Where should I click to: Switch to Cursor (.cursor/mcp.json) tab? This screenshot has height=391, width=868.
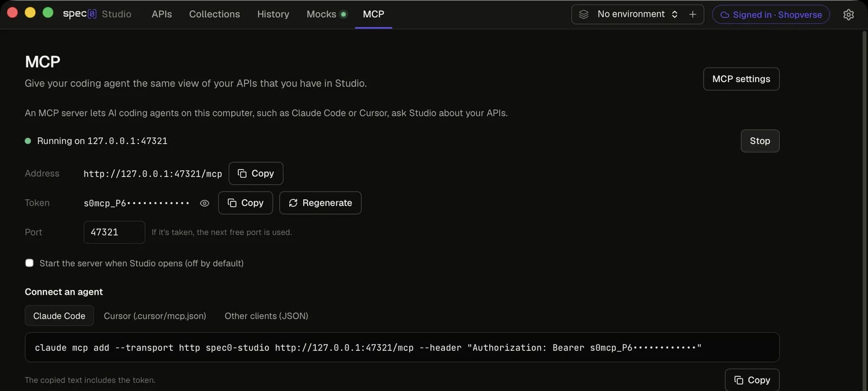[x=155, y=316]
